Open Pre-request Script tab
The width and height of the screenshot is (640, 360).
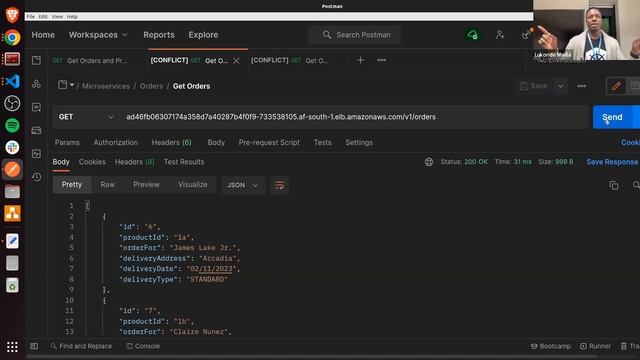269,142
